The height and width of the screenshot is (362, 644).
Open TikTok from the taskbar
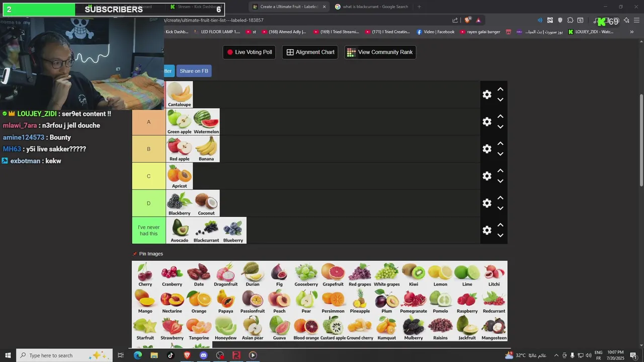[171, 355]
